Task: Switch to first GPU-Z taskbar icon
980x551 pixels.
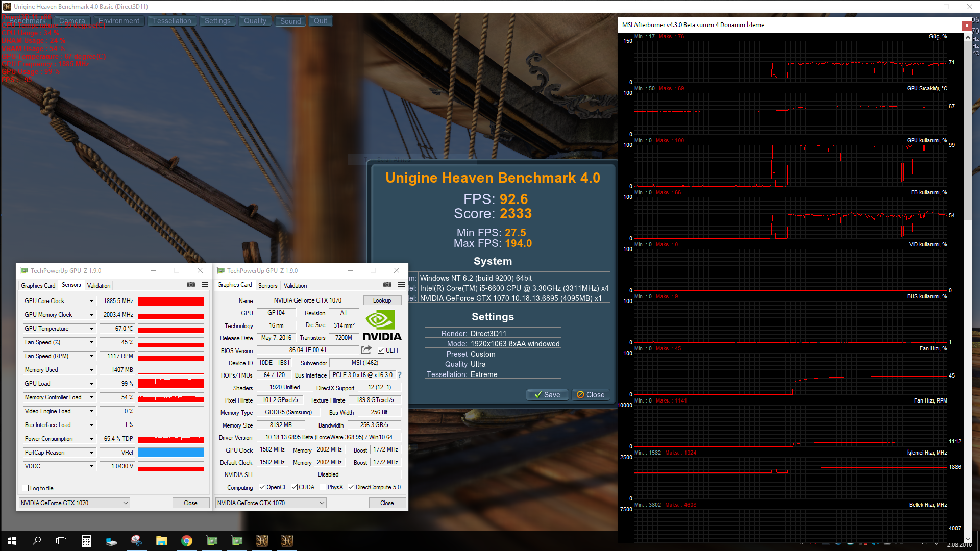Action: (x=212, y=541)
